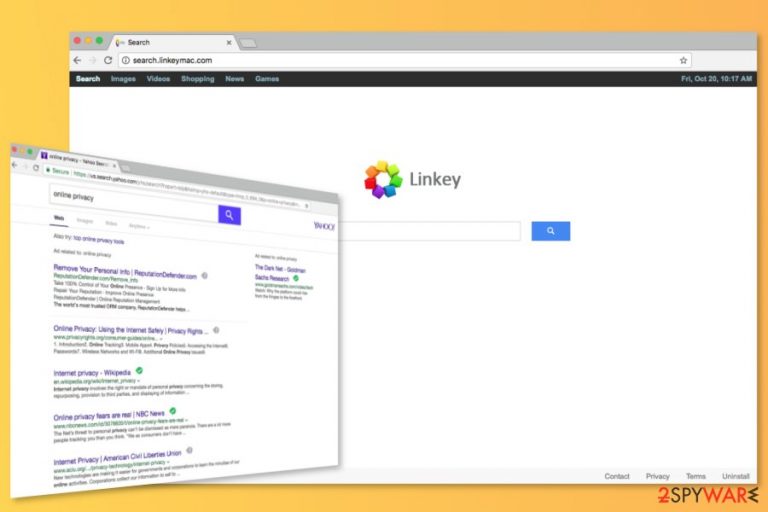Click the search.linkeymac.com address bar
Image resolution: width=768 pixels, height=512 pixels.
click(405, 60)
